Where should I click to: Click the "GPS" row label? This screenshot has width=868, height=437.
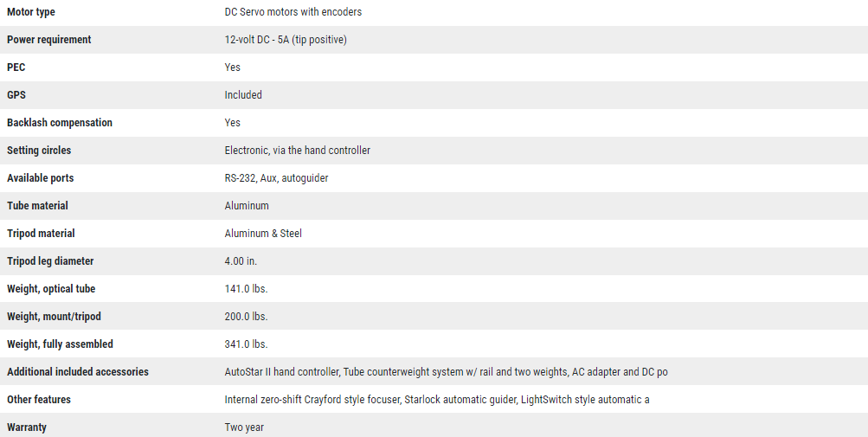click(x=16, y=95)
